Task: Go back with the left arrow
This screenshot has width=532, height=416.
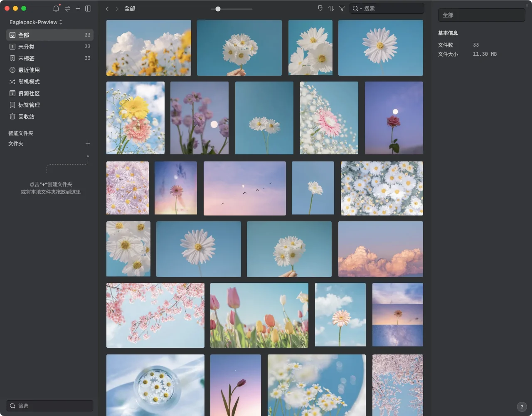Action: coord(107,9)
